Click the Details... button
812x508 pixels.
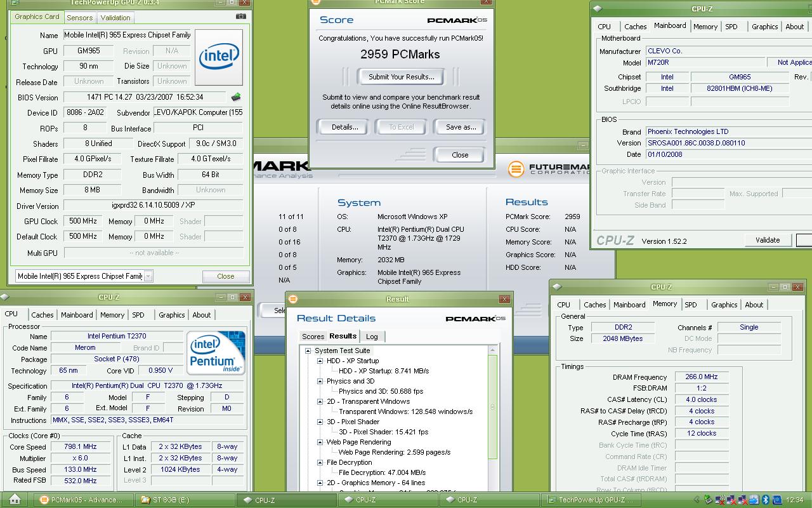344,127
